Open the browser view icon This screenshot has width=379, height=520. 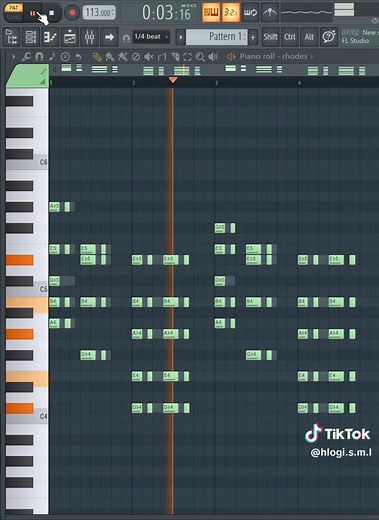click(x=12, y=37)
